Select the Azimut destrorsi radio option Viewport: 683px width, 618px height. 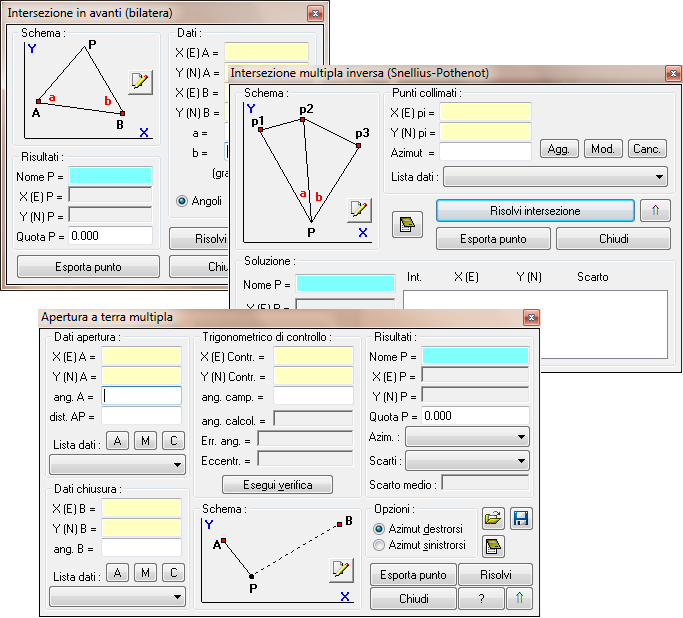[x=379, y=528]
